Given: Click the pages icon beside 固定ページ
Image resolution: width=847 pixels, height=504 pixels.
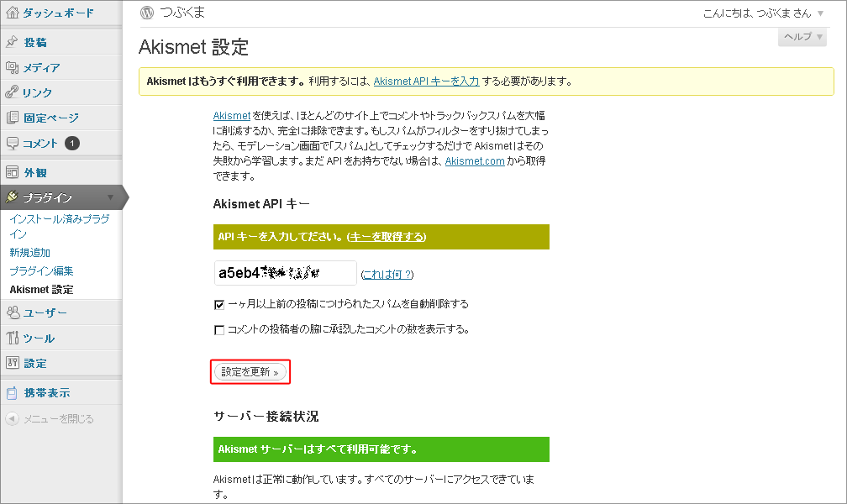Looking at the screenshot, I should pyautogui.click(x=12, y=118).
